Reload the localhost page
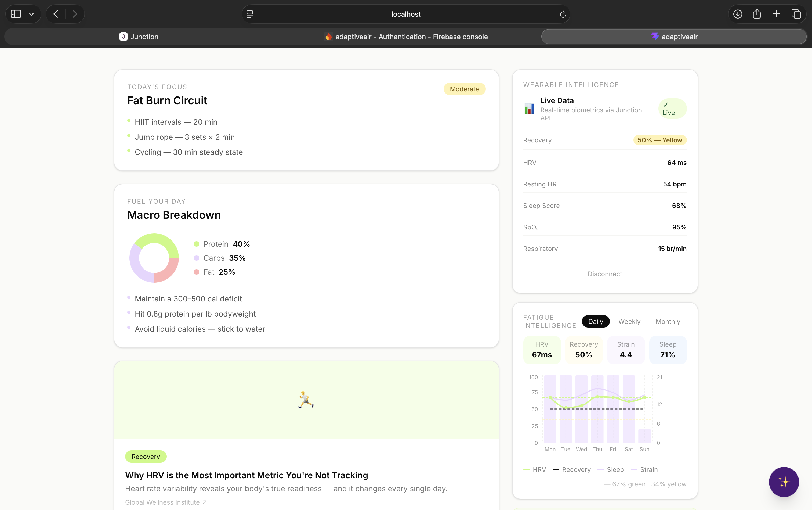The width and height of the screenshot is (812, 510). tap(562, 14)
